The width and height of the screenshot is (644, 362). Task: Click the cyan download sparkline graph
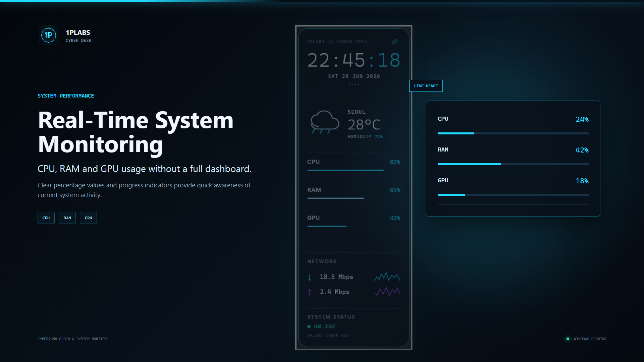(387, 277)
